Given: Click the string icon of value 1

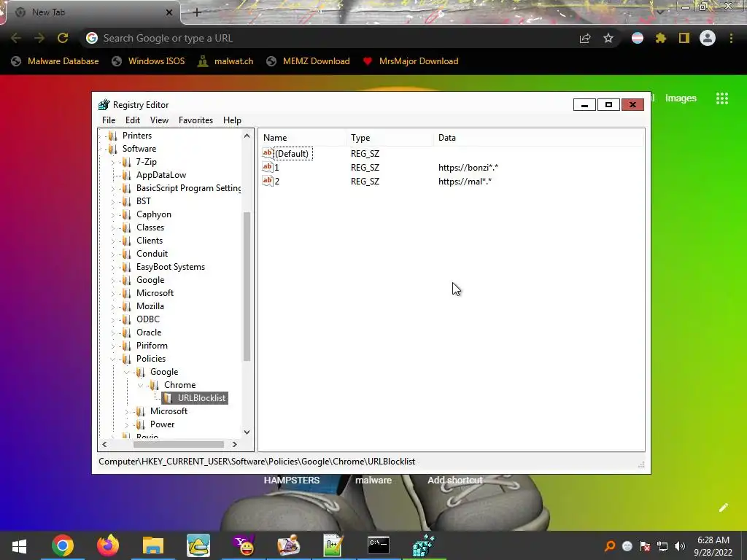Looking at the screenshot, I should click(x=268, y=167).
